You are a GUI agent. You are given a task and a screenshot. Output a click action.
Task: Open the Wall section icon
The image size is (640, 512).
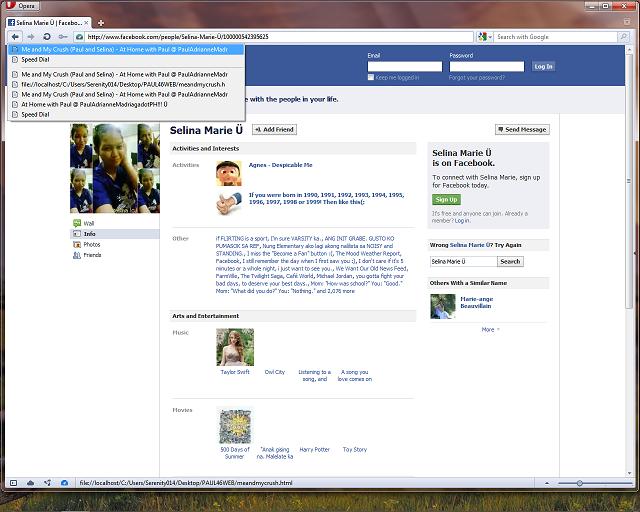pyautogui.click(x=77, y=223)
